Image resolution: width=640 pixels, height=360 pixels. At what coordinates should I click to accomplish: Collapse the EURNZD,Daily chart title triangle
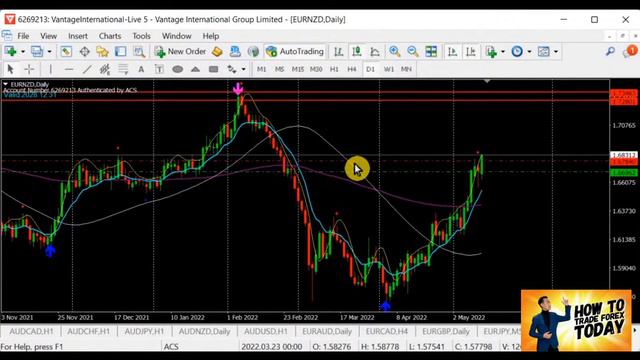click(6, 84)
